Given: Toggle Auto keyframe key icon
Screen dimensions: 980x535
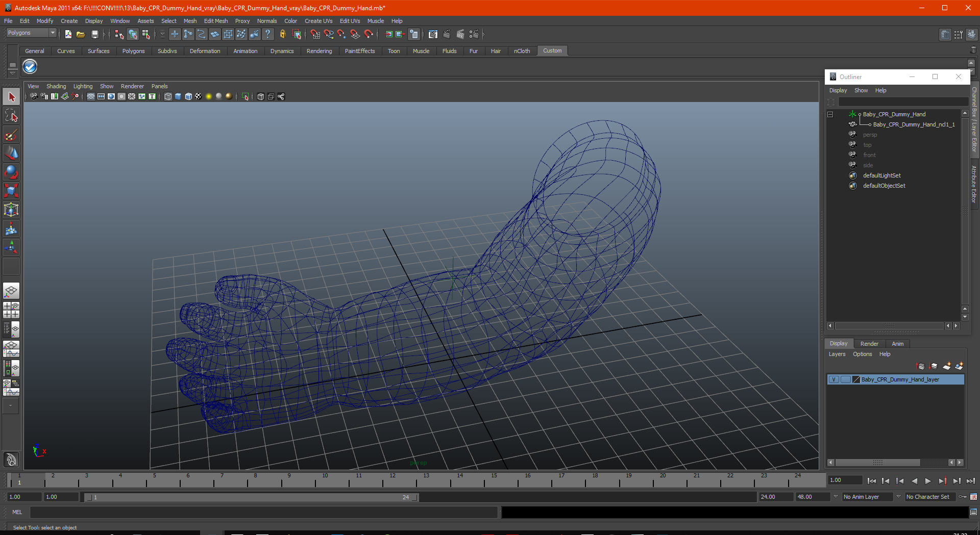Looking at the screenshot, I should (963, 497).
